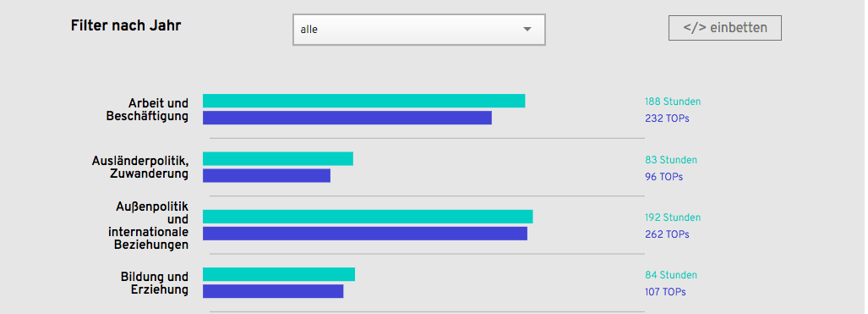Click the '107 TOPs' value text

click(x=665, y=292)
